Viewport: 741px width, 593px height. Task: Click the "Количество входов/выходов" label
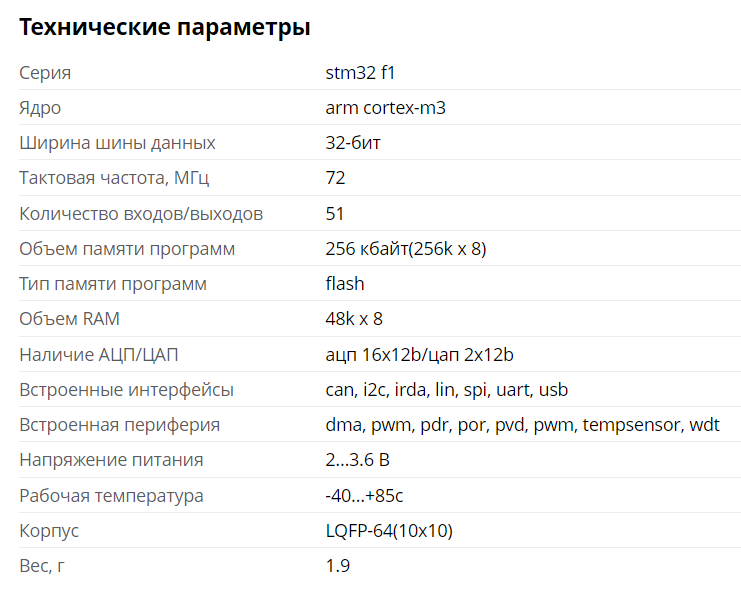click(141, 214)
